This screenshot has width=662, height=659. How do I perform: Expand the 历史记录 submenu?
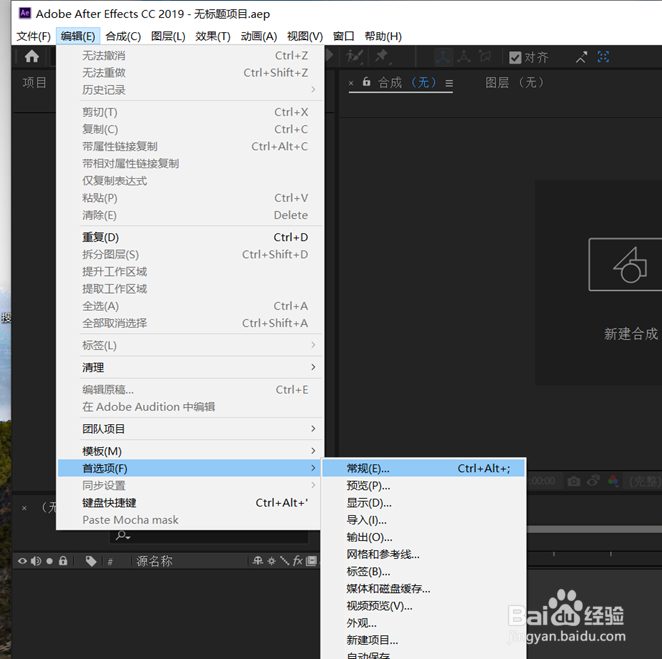point(190,90)
